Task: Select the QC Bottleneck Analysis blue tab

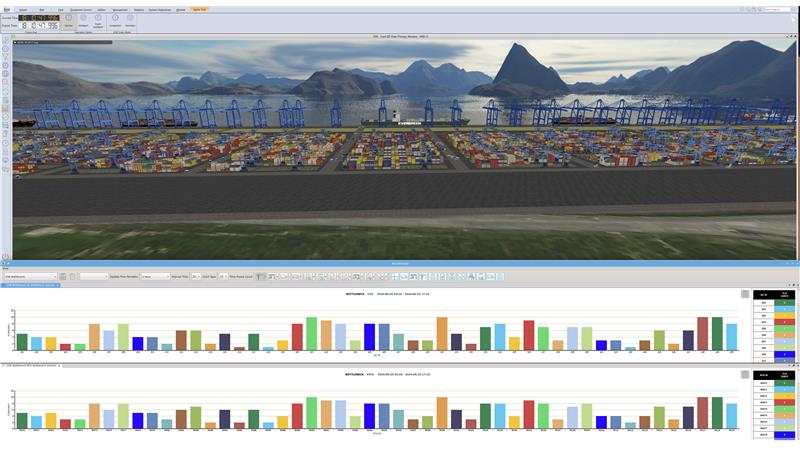Action: [30, 285]
